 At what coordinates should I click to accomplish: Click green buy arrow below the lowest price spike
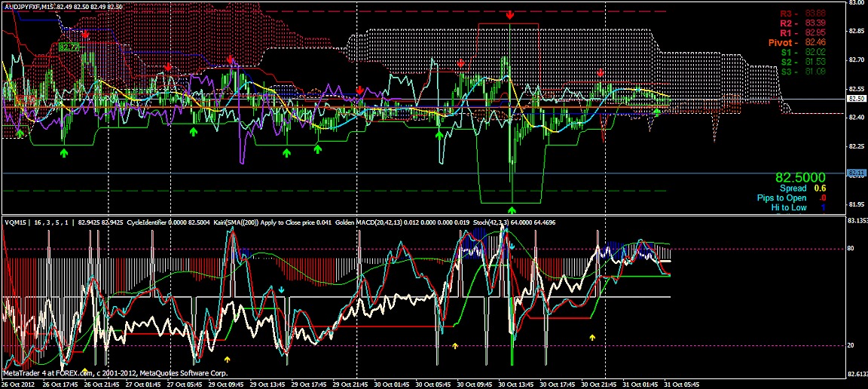(512, 209)
